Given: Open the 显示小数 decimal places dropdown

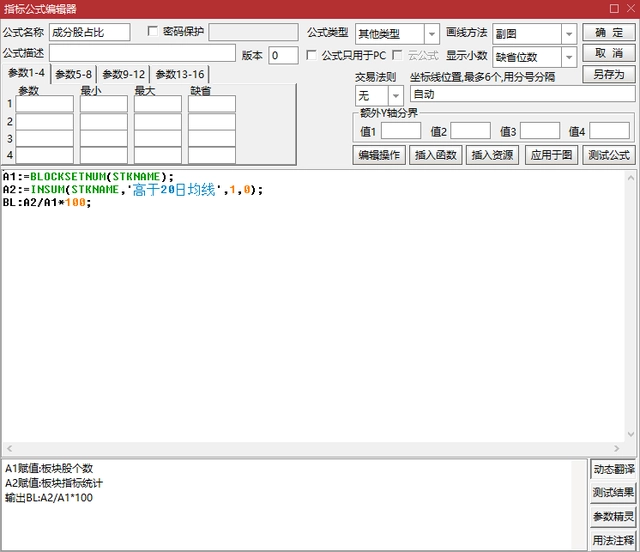Looking at the screenshot, I should (x=569, y=57).
